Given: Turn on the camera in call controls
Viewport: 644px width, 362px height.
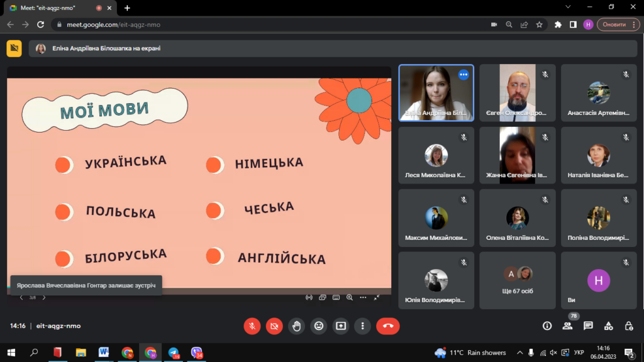Looking at the screenshot, I should click(x=274, y=326).
